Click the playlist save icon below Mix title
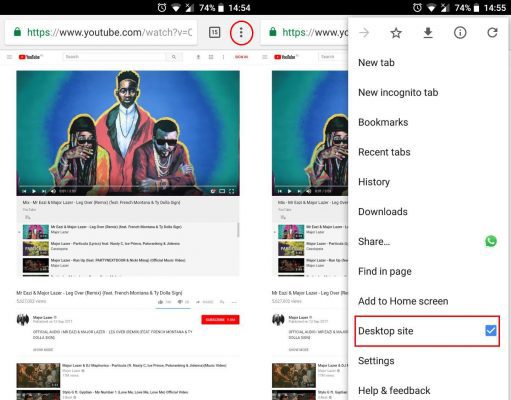511x400 pixels. (x=28, y=217)
